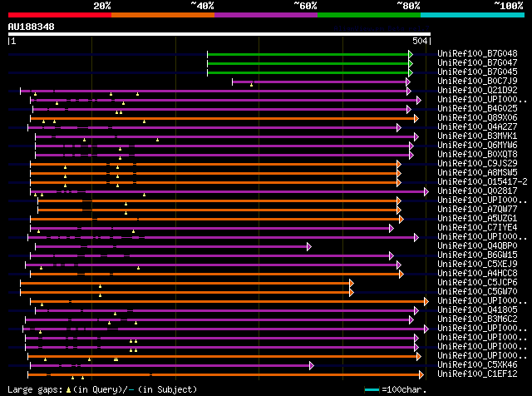Open hit UniRef100_B0C7J9
The height and width of the screenshot is (396, 532).
coord(477,82)
